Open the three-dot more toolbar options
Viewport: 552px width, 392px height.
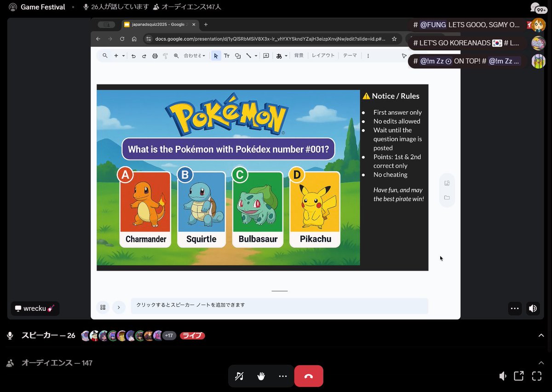(x=368, y=56)
